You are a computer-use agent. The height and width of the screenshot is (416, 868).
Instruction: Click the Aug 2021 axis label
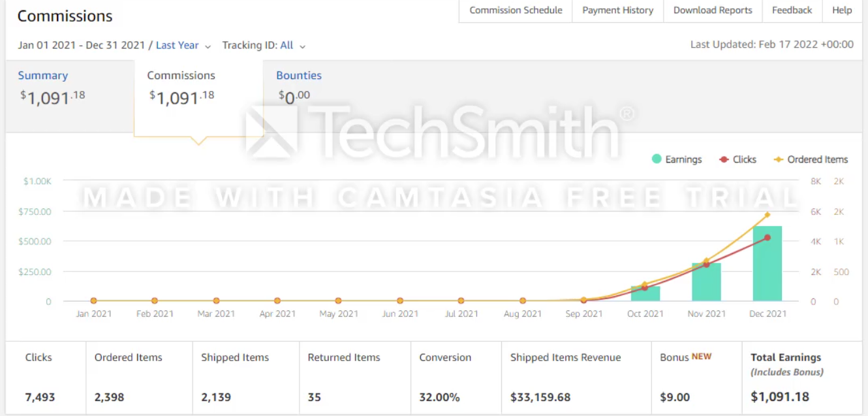(x=523, y=313)
